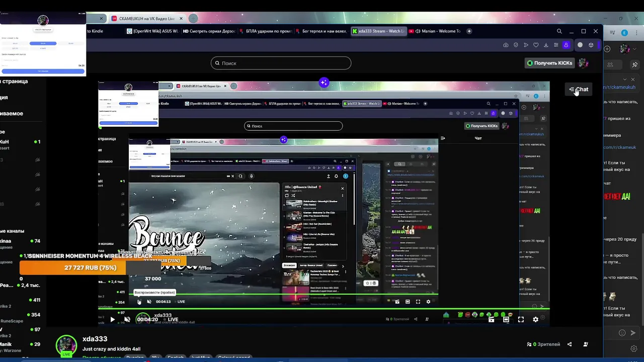Click the magnifier search icon in front window title bar
The height and width of the screenshot is (362, 644).
(x=559, y=31)
